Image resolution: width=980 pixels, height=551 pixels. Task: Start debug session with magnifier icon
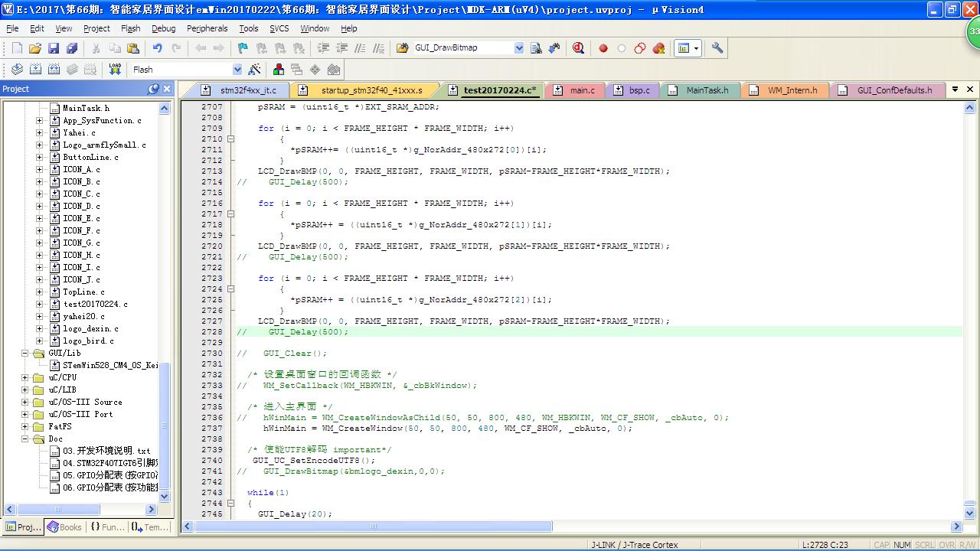[x=578, y=48]
